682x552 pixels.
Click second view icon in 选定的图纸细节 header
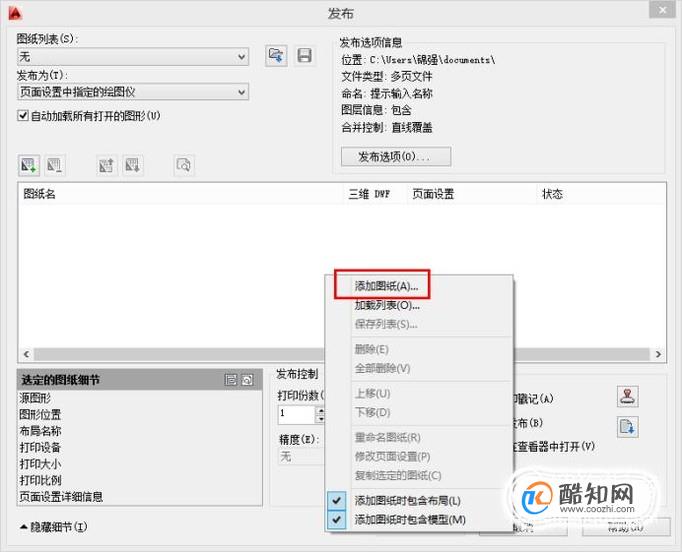point(247,380)
